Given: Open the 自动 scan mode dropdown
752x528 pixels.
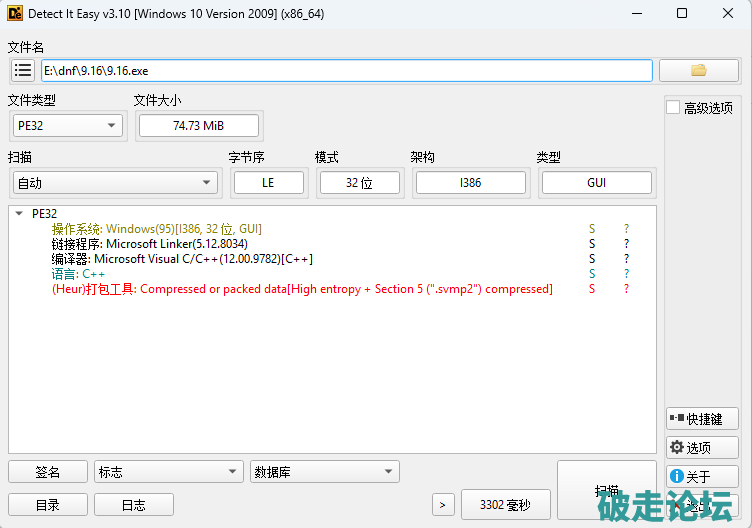Looking at the screenshot, I should coord(114,182).
